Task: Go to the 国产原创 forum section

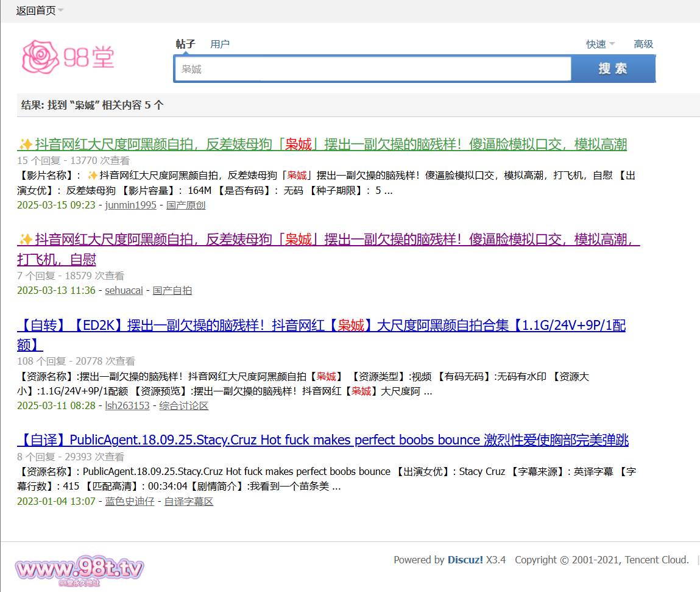Action: pyautogui.click(x=186, y=205)
